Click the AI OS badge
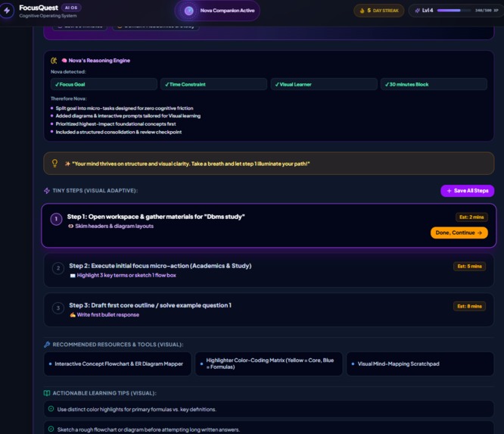504x434 pixels. [x=71, y=8]
